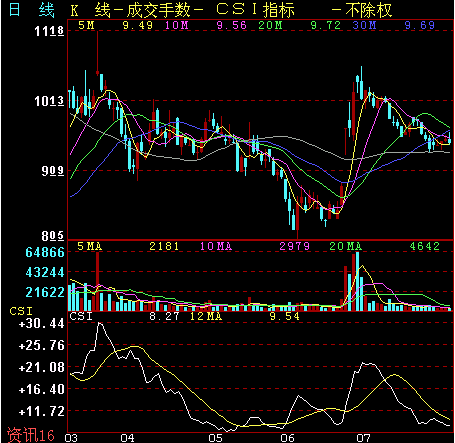Select the yellow 5M moving average label
This screenshot has height=443, width=455.
pos(86,25)
